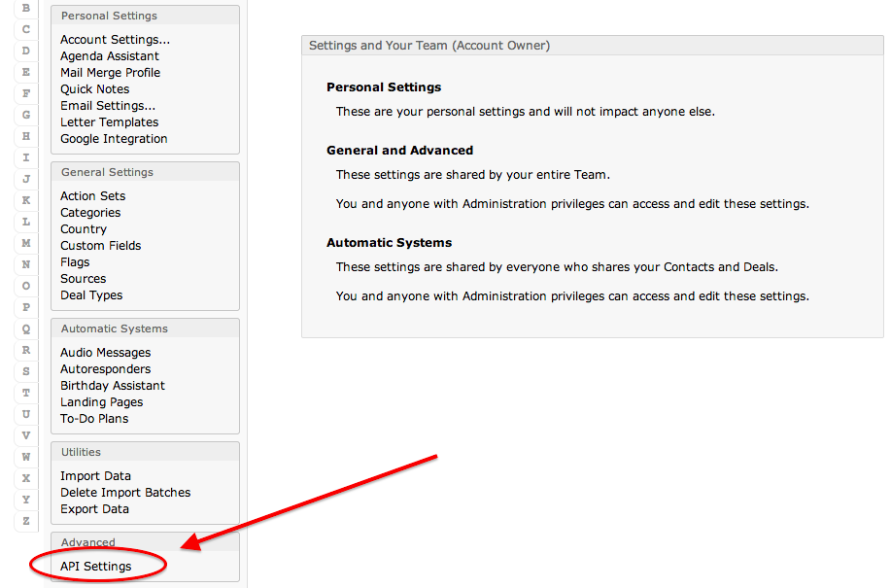
Task: Click text about sharing Contacts and Deals
Action: [557, 267]
